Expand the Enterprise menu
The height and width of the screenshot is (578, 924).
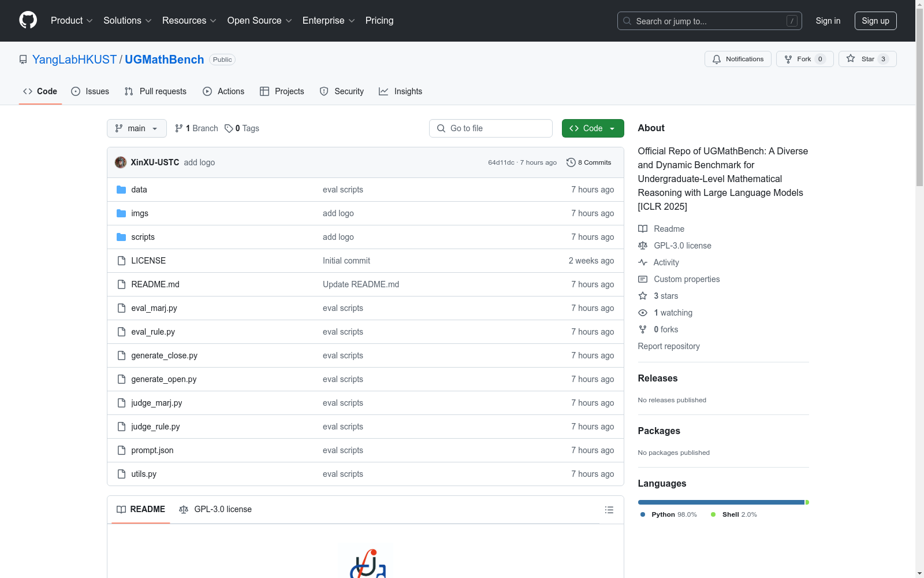pyautogui.click(x=329, y=21)
